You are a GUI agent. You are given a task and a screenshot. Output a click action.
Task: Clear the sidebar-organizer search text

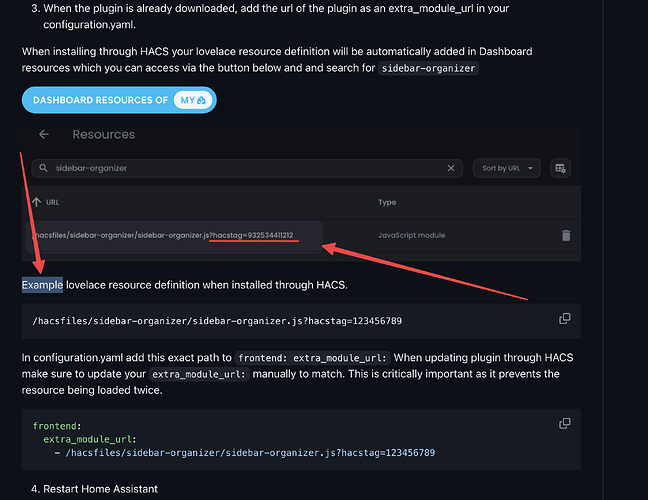click(451, 168)
